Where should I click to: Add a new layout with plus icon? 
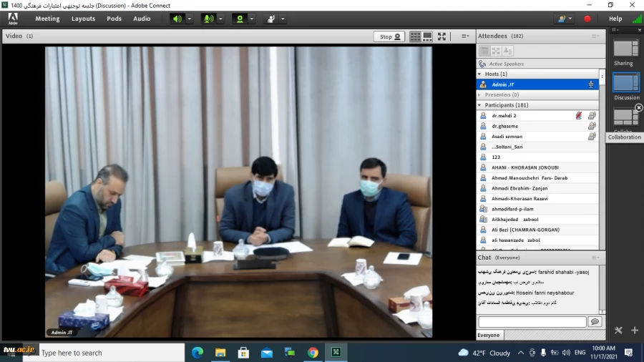635,331
